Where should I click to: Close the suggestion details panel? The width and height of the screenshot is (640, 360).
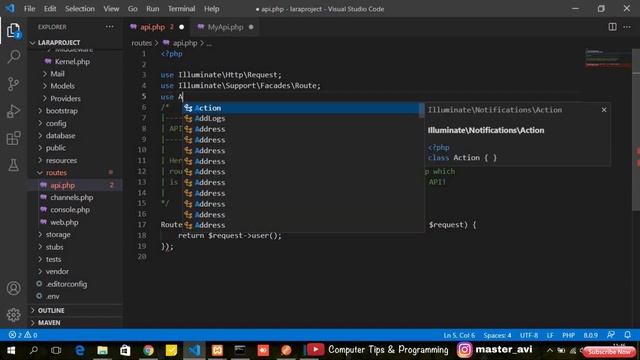click(x=604, y=110)
